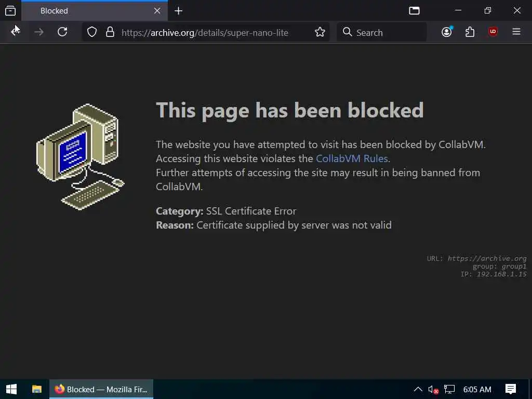Open Firefox View icon
The image size is (532, 399).
pos(10,11)
